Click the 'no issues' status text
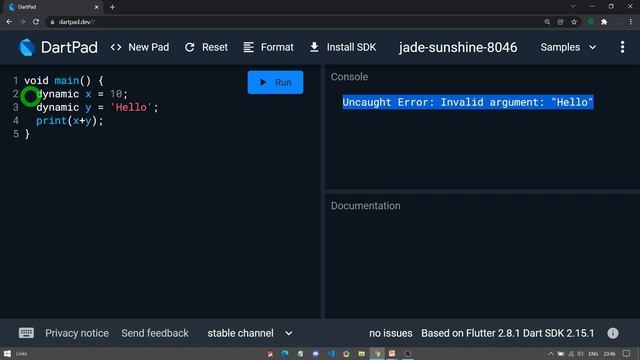 (x=391, y=333)
